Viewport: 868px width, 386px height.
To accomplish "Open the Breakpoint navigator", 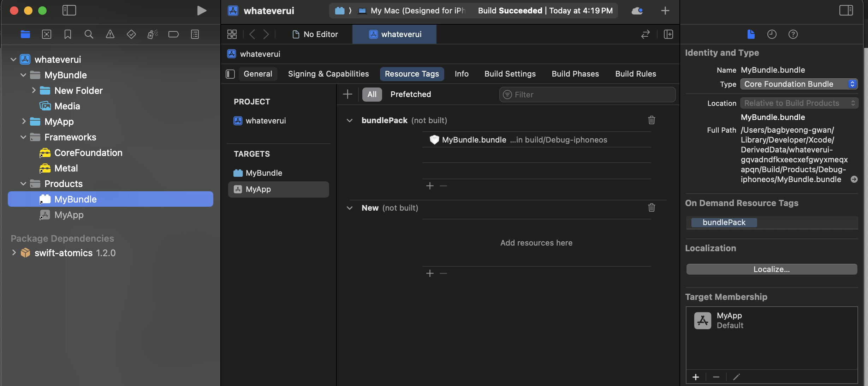I will pyautogui.click(x=174, y=34).
